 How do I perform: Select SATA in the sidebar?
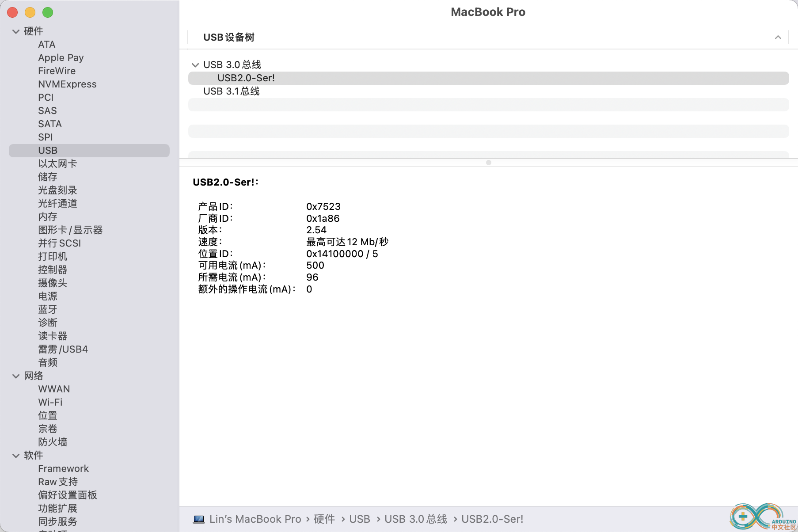[x=50, y=124]
